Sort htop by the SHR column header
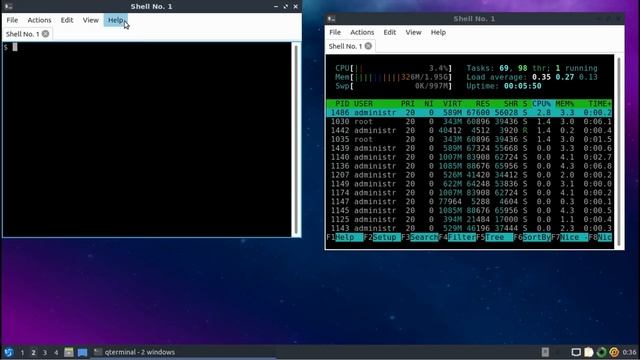 (511, 104)
